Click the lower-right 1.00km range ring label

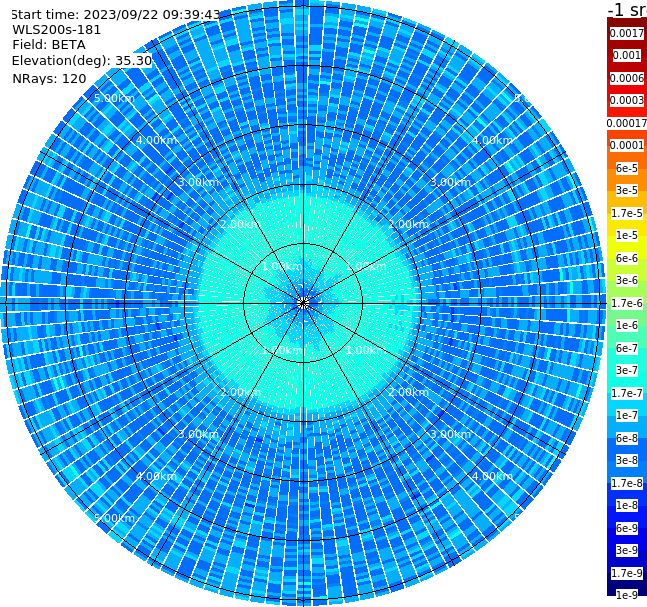[x=366, y=350]
